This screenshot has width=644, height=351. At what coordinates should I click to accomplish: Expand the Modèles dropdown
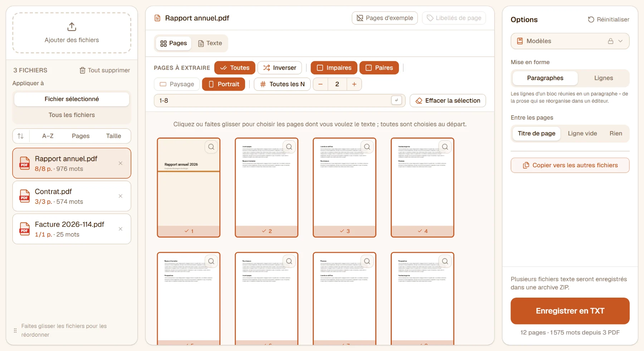570,41
